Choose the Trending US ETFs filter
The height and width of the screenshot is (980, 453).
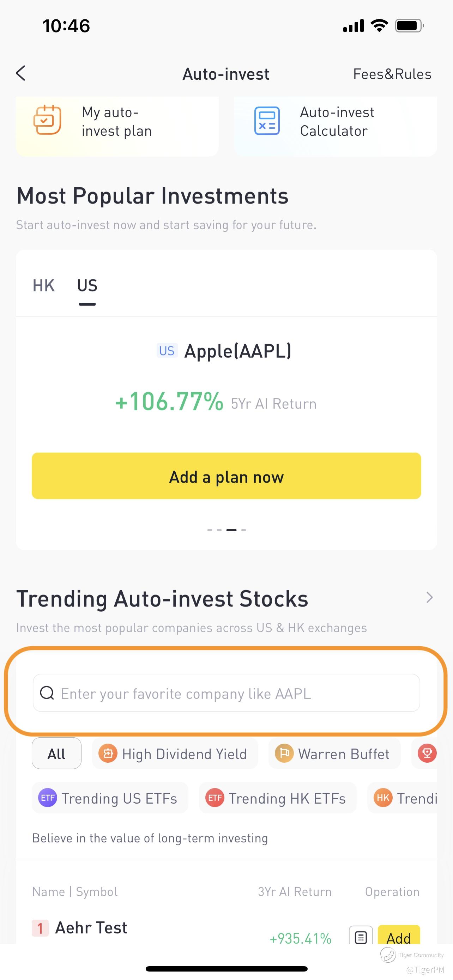point(109,798)
